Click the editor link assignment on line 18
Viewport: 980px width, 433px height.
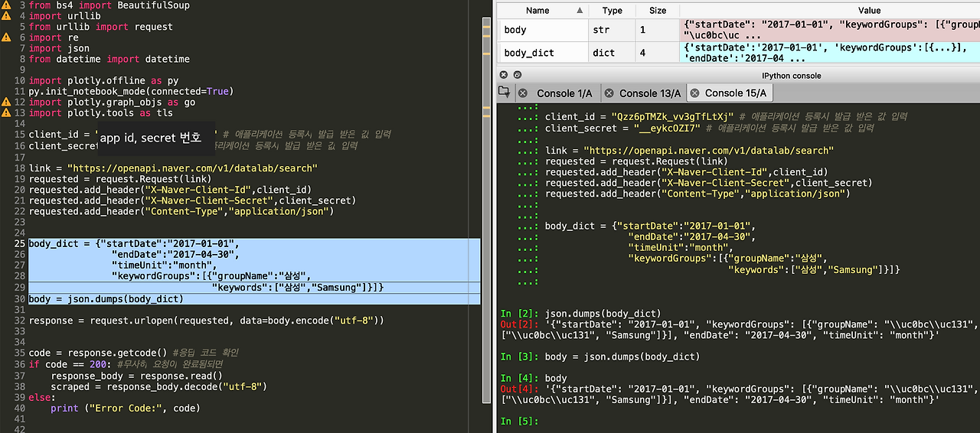[173, 168]
